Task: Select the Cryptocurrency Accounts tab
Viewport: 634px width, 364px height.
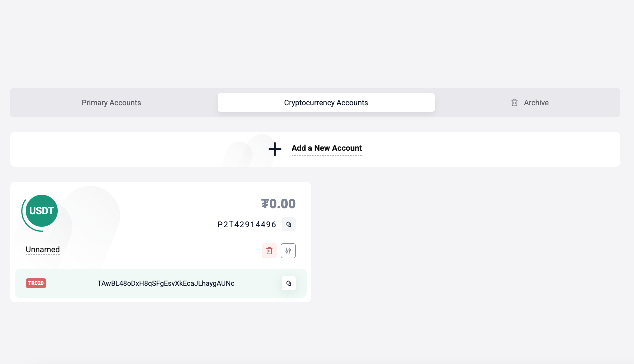Action: coord(326,103)
